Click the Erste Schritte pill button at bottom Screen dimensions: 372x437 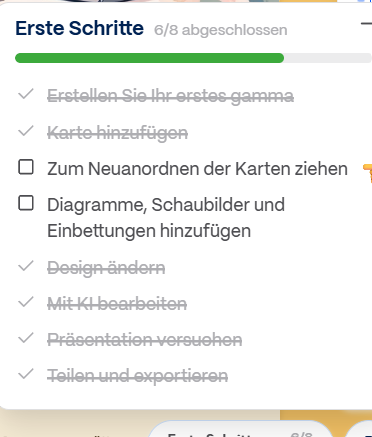pos(238,430)
